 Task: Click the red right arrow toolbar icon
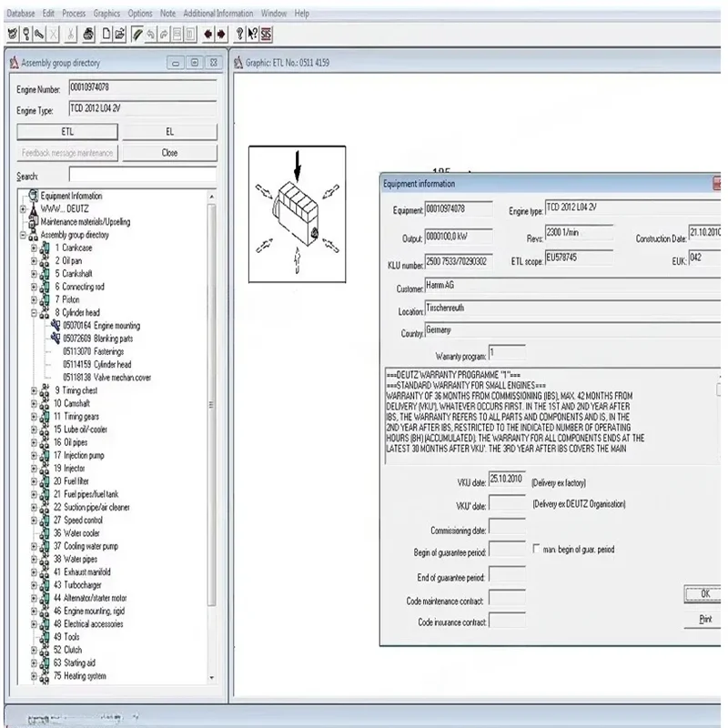[220, 34]
